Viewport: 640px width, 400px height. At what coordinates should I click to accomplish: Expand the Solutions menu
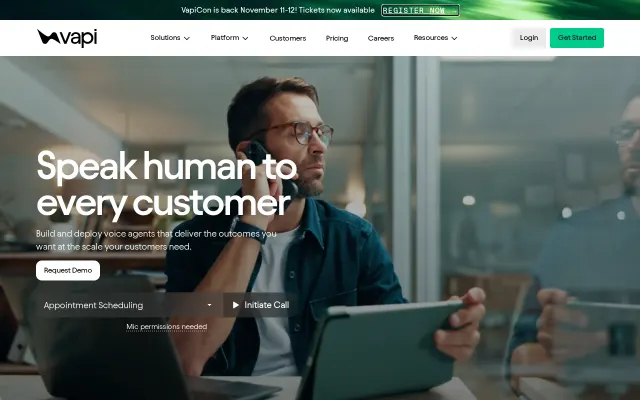170,38
